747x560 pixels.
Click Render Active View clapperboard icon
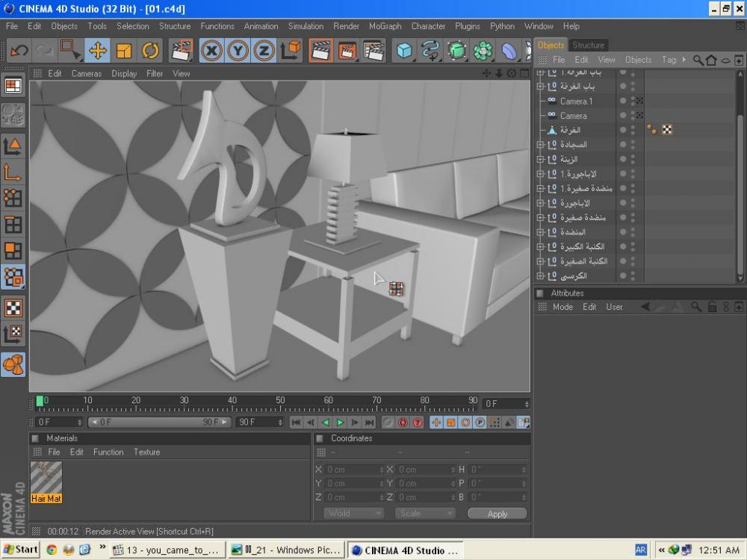(321, 51)
